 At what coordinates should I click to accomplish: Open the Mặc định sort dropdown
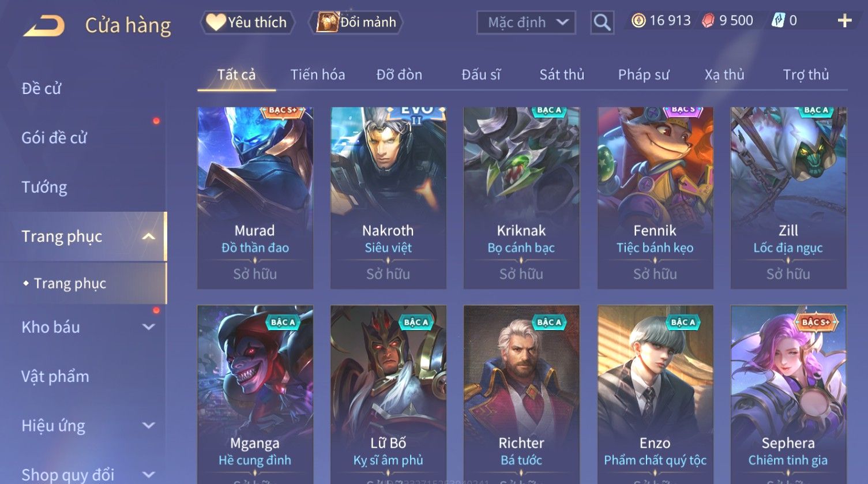[526, 22]
